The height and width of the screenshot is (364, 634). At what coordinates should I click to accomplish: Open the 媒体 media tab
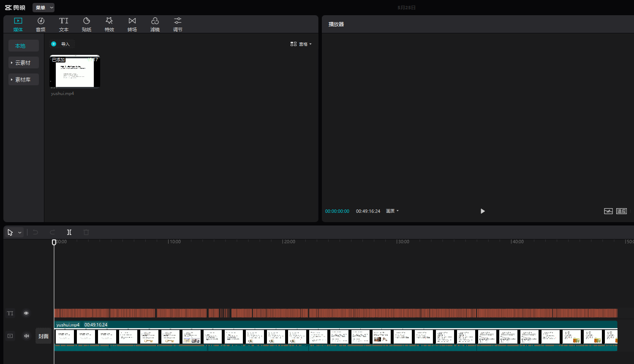18,24
